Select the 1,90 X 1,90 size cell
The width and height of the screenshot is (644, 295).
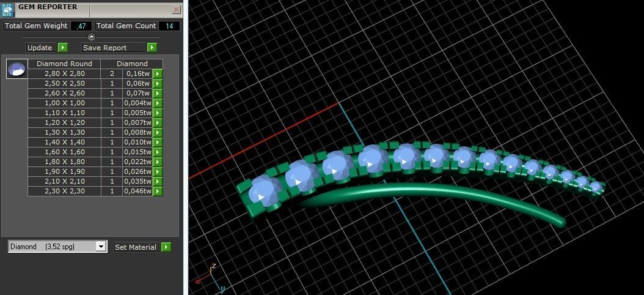(65, 171)
